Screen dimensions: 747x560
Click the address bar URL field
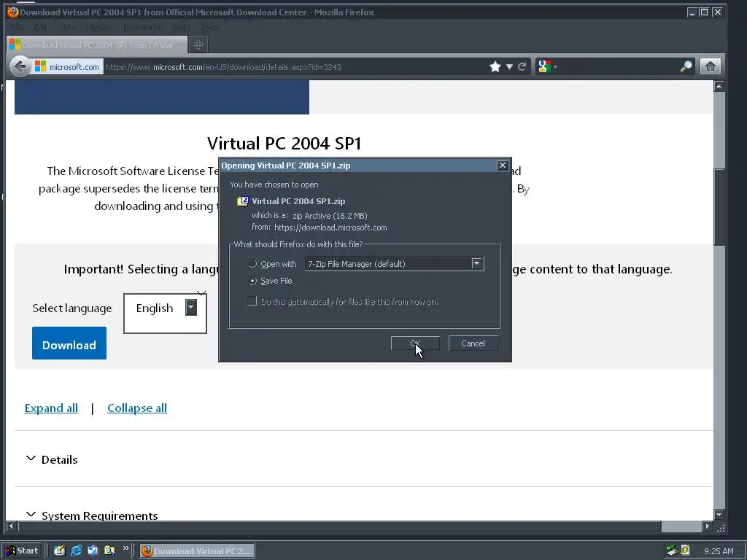(295, 66)
